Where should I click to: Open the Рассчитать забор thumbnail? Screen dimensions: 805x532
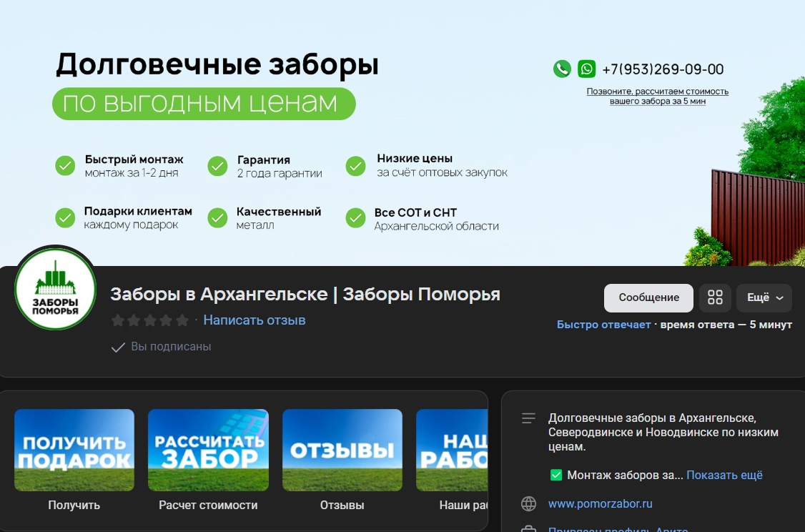[208, 450]
